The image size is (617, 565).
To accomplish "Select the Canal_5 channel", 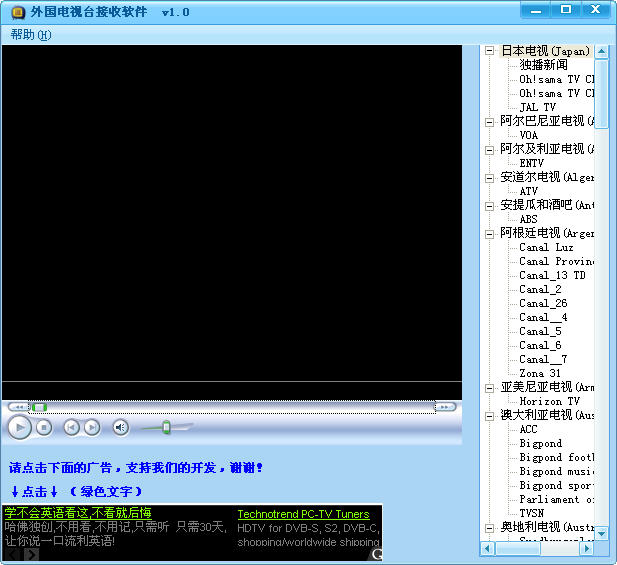I will tap(540, 331).
